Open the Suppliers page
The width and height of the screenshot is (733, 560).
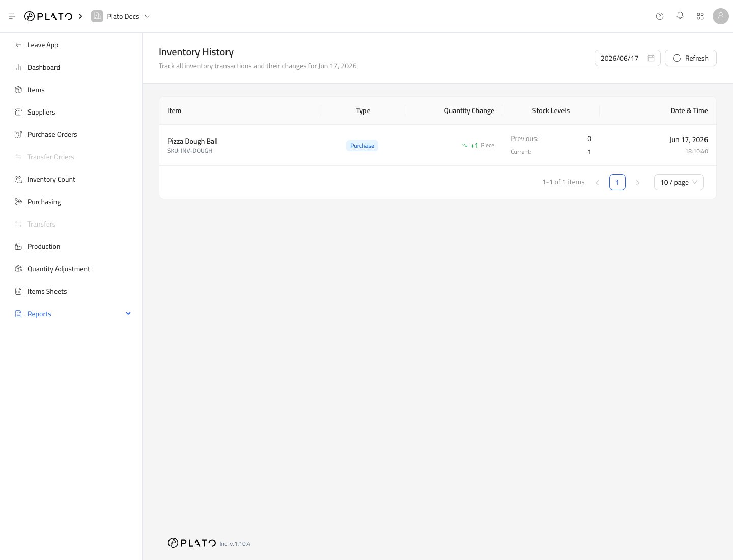coord(41,112)
